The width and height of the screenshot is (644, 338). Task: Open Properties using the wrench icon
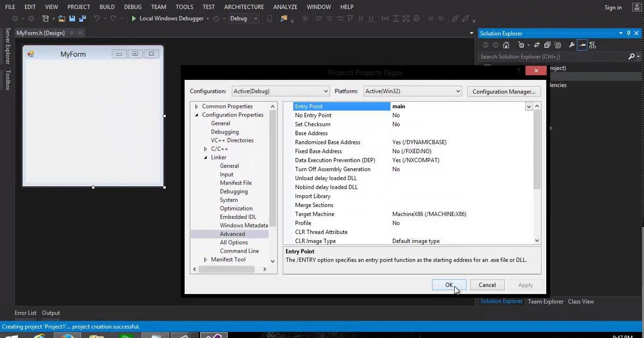[572, 45]
